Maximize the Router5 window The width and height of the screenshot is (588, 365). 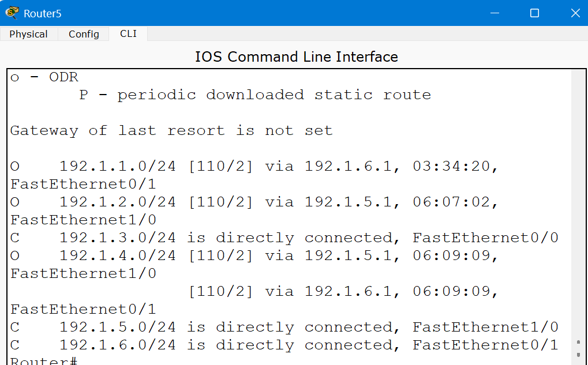pyautogui.click(x=534, y=13)
